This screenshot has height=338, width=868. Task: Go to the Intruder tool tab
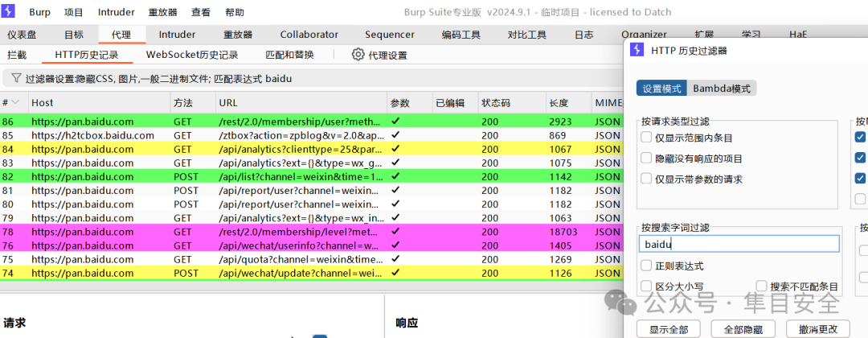tap(177, 35)
